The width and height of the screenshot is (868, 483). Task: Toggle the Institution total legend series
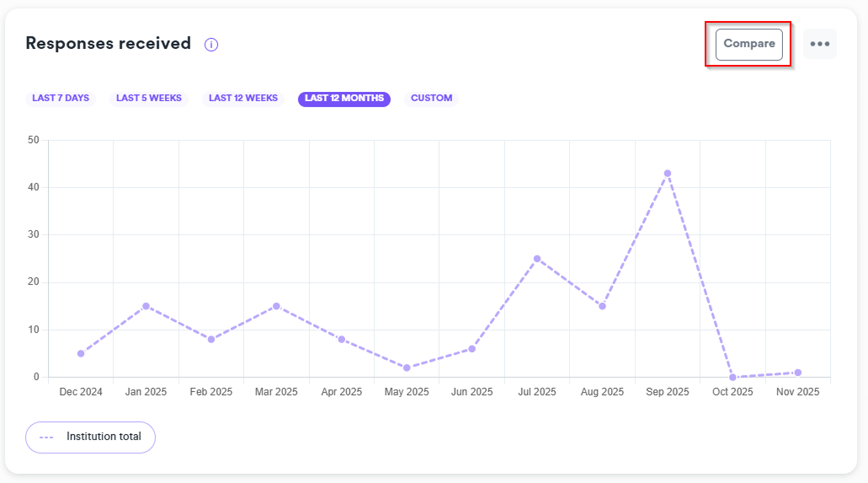coord(90,437)
